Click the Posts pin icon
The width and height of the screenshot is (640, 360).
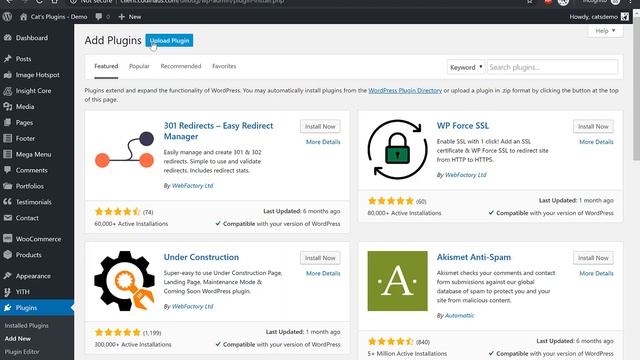[8, 59]
